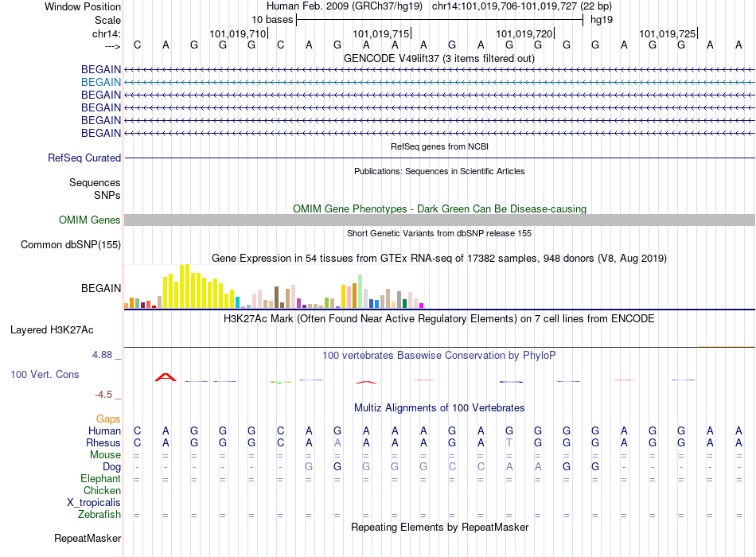
Task: Click the '10 bases' scale bar text
Action: [x=272, y=20]
